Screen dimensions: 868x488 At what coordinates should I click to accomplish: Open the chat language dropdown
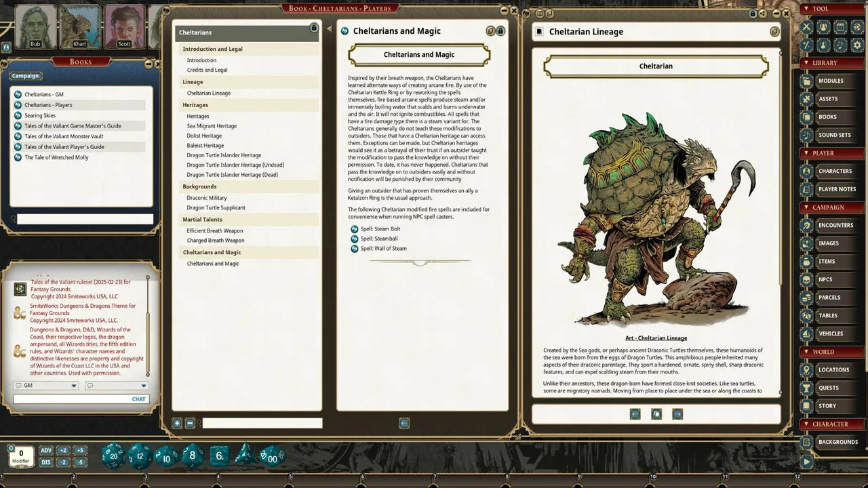click(x=116, y=386)
